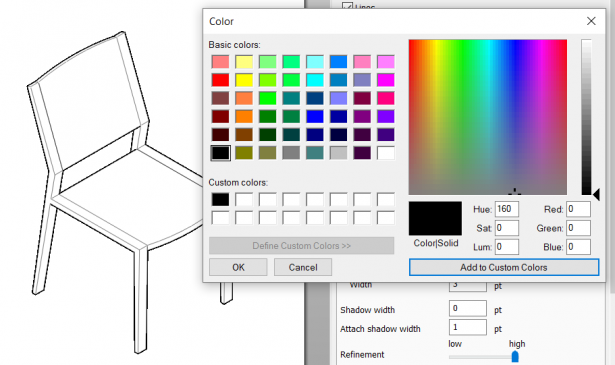Close the Color dialog
This screenshot has width=615, height=365.
591,21
